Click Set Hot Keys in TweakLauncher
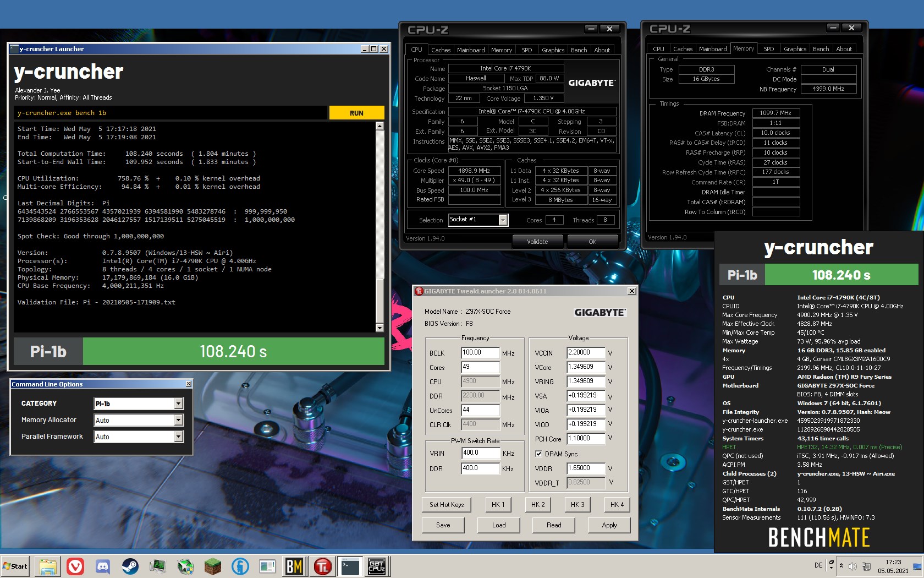 [447, 505]
